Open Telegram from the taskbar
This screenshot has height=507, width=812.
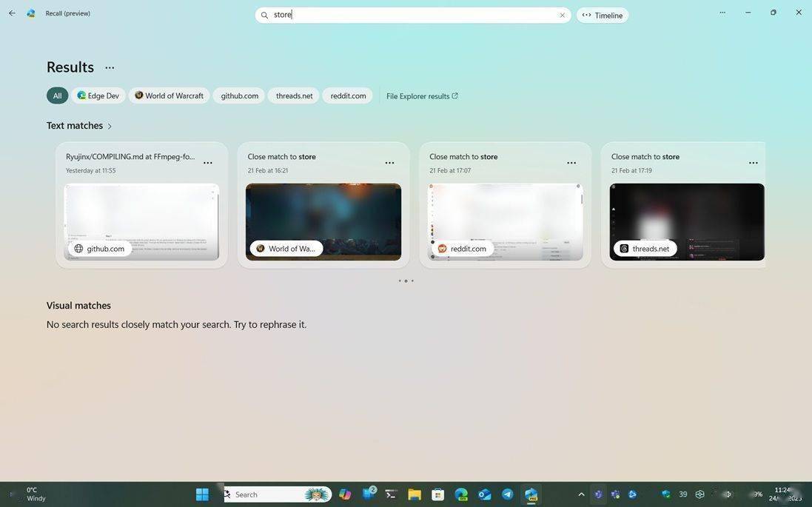[x=508, y=494]
